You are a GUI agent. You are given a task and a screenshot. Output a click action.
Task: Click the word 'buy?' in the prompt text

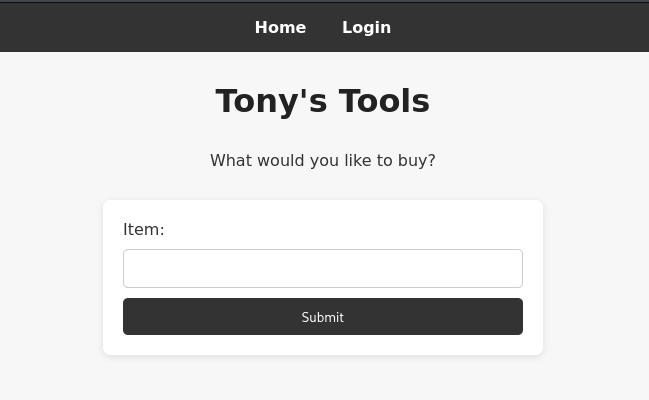417,160
